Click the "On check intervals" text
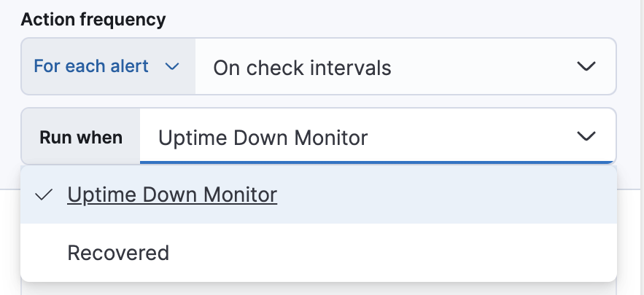Viewport: 644px width, 295px height. pyautogui.click(x=302, y=68)
